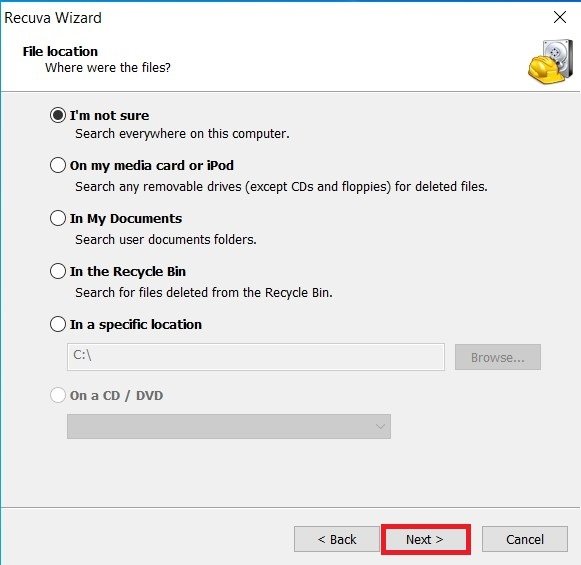Image resolution: width=581 pixels, height=565 pixels.
Task: Proceed with the Next > button
Action: tap(425, 539)
